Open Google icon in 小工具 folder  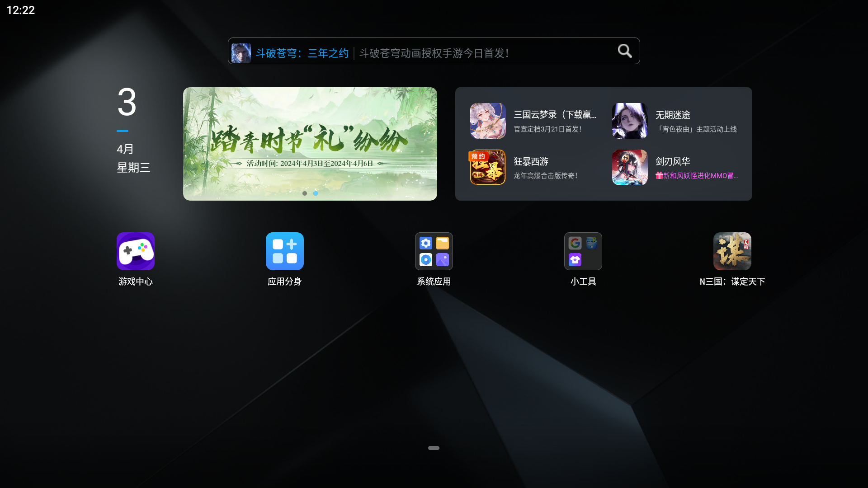click(x=575, y=243)
